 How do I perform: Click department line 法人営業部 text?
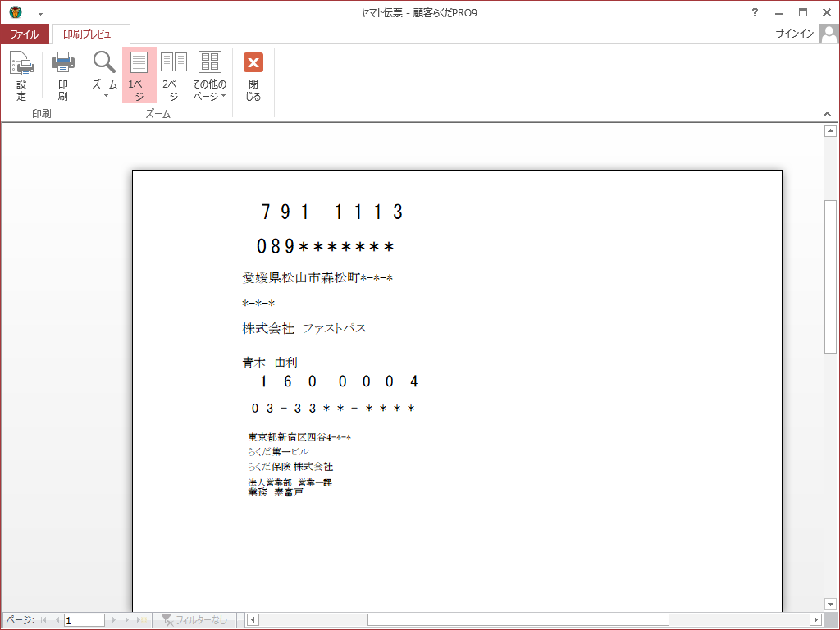(290, 482)
